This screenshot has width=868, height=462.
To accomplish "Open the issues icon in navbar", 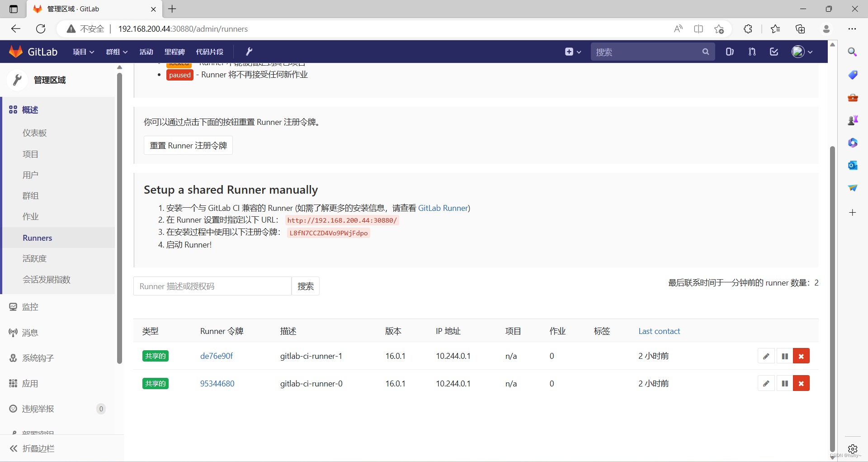I will click(x=730, y=52).
